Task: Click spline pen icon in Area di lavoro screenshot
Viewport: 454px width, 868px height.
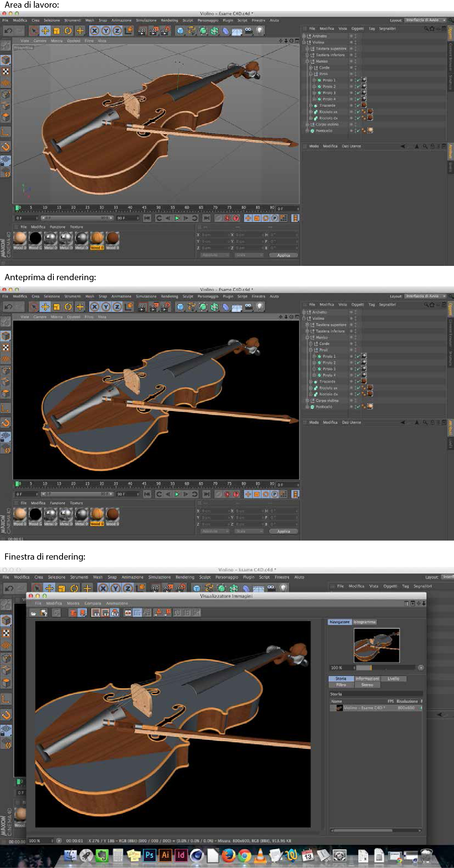Action: coord(191,31)
